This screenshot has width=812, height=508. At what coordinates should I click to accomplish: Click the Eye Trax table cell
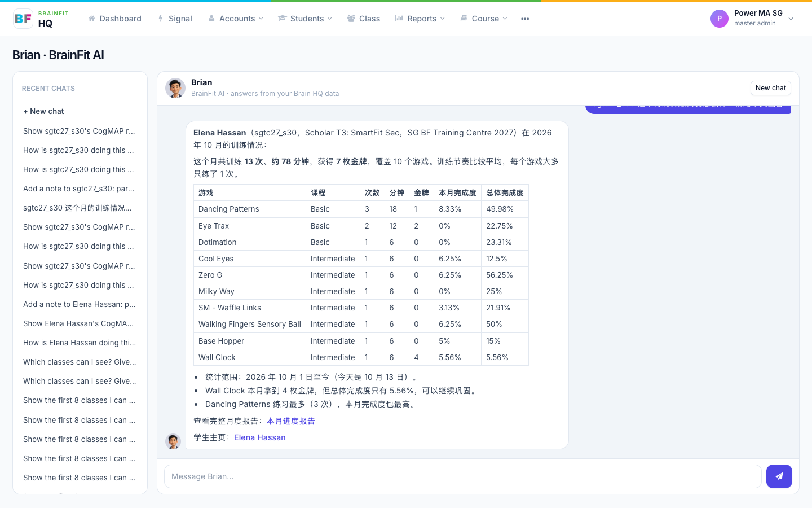pyautogui.click(x=250, y=226)
